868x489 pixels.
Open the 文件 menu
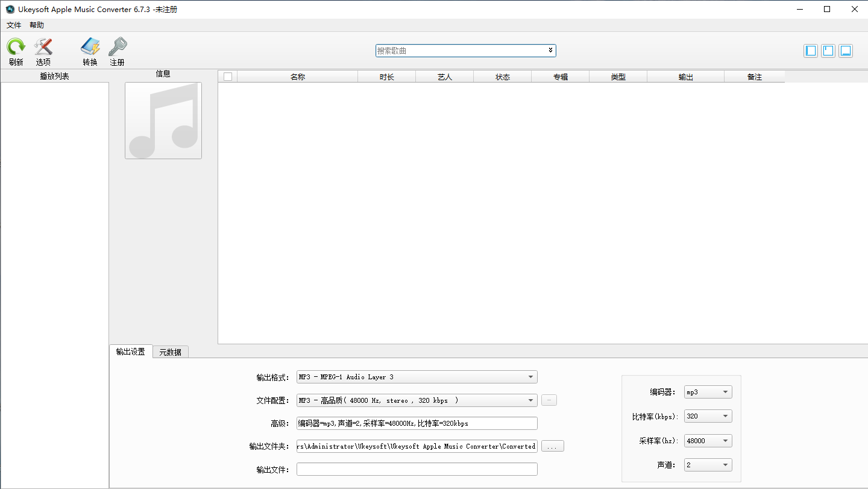14,25
